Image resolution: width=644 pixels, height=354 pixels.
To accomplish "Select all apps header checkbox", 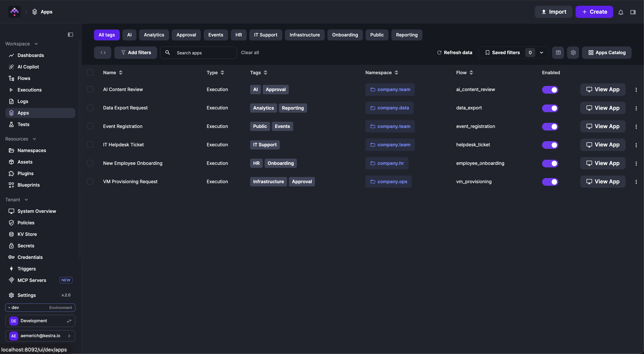I will click(x=90, y=73).
